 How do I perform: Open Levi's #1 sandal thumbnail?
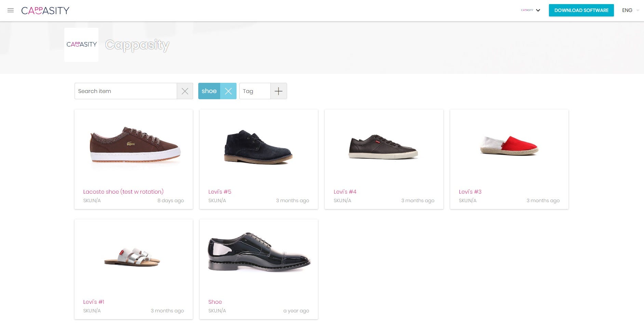point(132,257)
